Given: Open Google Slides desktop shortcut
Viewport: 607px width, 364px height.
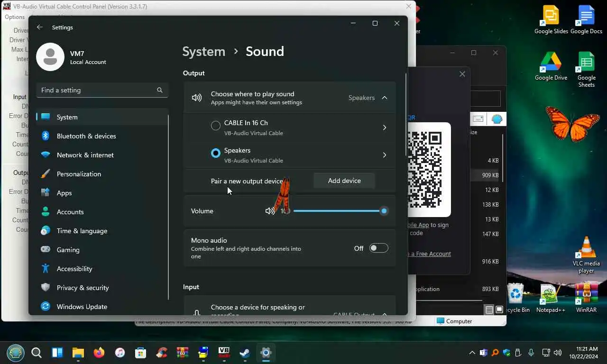Looking at the screenshot, I should pyautogui.click(x=551, y=20).
